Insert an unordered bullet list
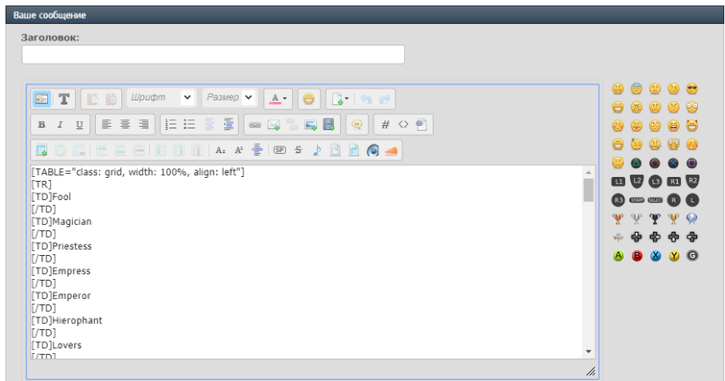 click(x=190, y=124)
